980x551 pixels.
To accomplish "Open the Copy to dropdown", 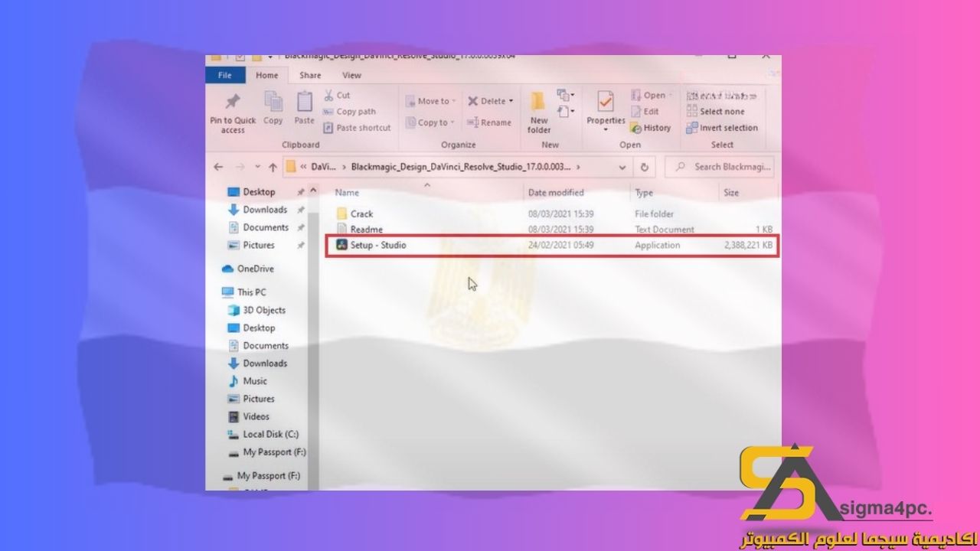I will (430, 122).
